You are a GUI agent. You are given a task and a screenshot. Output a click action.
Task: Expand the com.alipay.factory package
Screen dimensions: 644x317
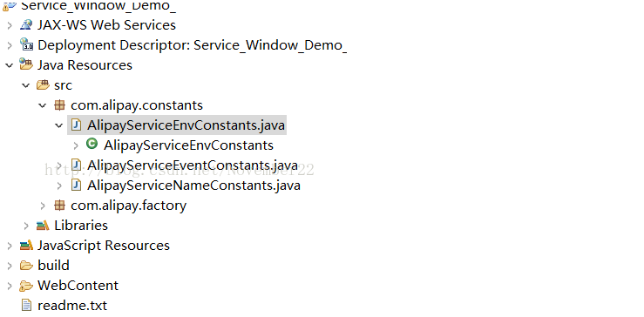click(43, 206)
